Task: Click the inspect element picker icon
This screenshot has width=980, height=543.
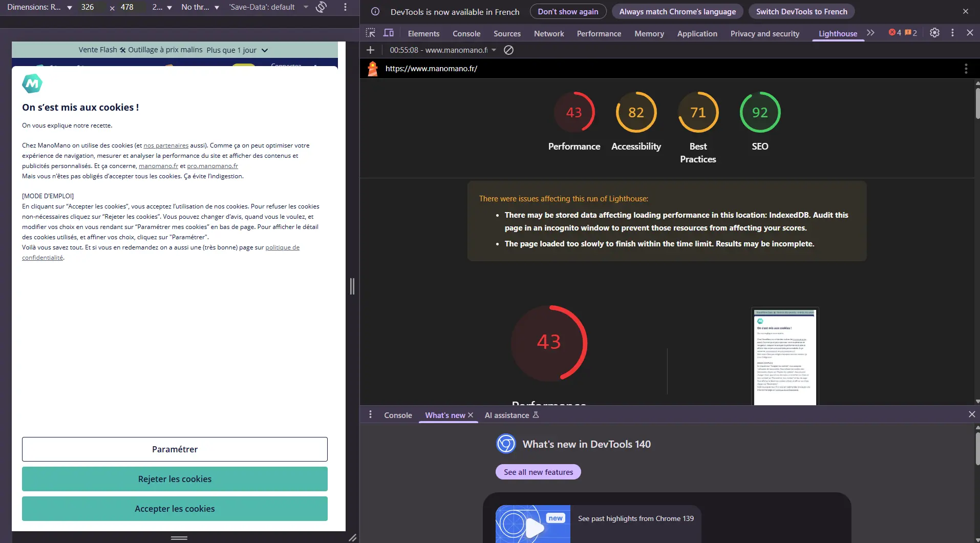Action: tap(370, 33)
